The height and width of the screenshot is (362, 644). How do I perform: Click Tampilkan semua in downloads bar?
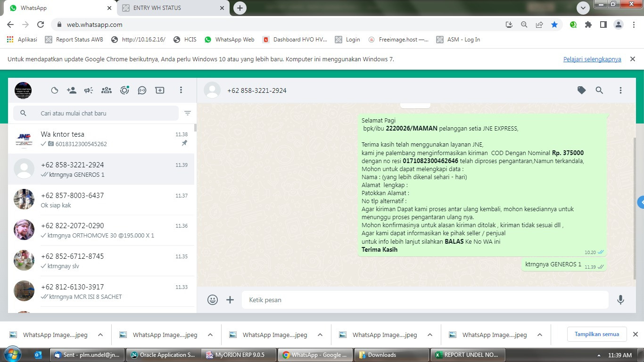click(596, 334)
